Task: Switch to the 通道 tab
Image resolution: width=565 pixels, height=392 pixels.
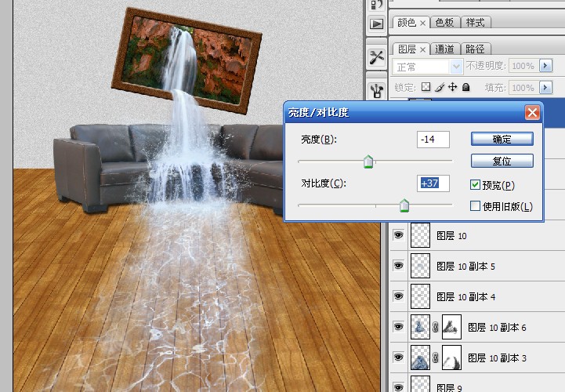Action: click(444, 49)
